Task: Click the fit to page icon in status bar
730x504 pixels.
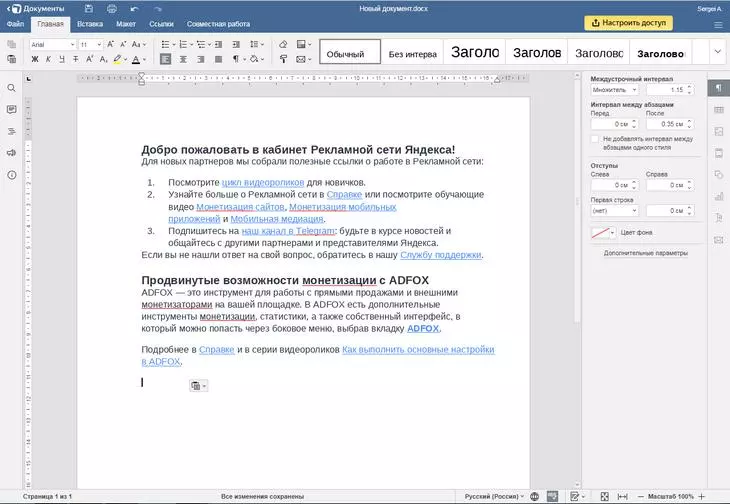Action: click(x=604, y=497)
